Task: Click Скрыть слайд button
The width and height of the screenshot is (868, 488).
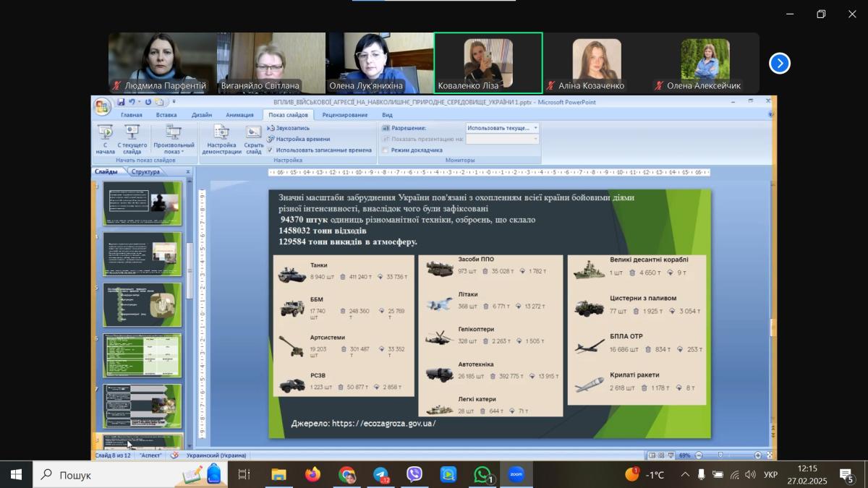Action: pos(253,139)
